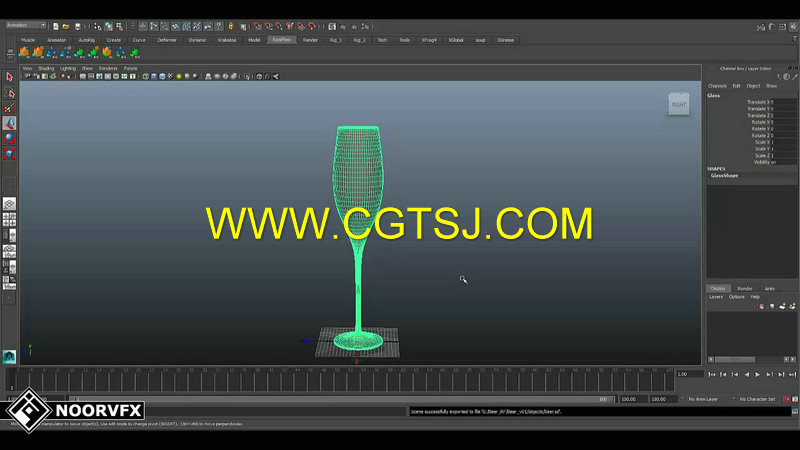The width and height of the screenshot is (800, 450).
Task: Open the viewport Shading menu
Action: (x=46, y=68)
